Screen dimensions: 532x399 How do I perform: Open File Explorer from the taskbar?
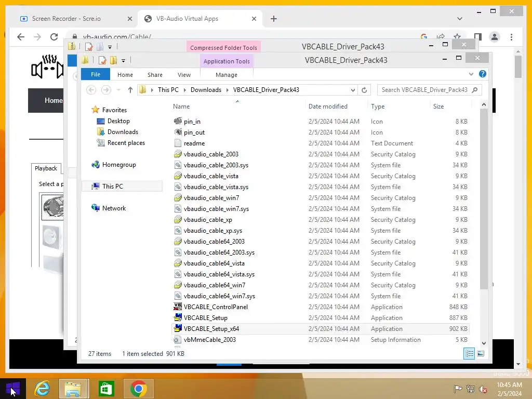pos(73,389)
